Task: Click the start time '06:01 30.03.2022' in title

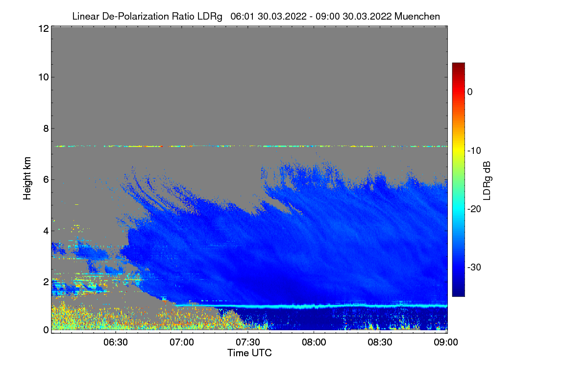Action: click(268, 16)
